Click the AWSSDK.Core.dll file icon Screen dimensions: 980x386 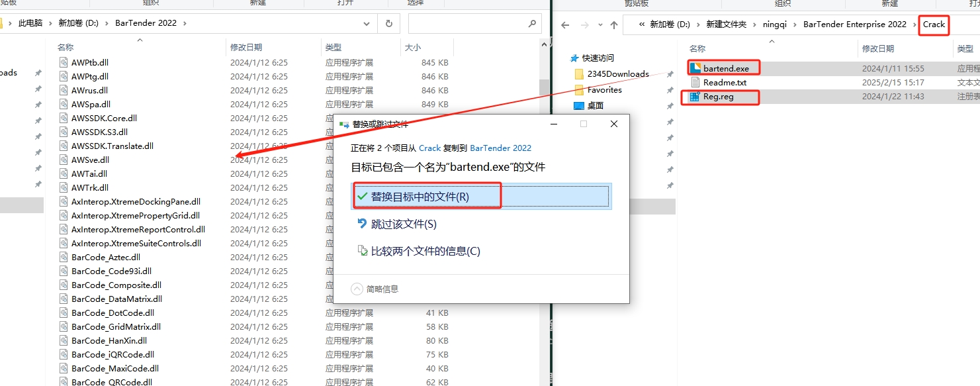tap(64, 118)
